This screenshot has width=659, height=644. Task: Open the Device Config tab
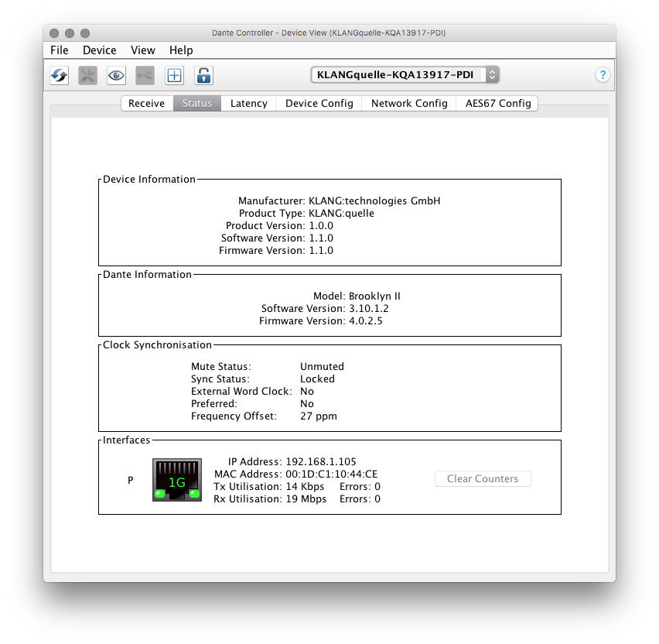click(319, 104)
